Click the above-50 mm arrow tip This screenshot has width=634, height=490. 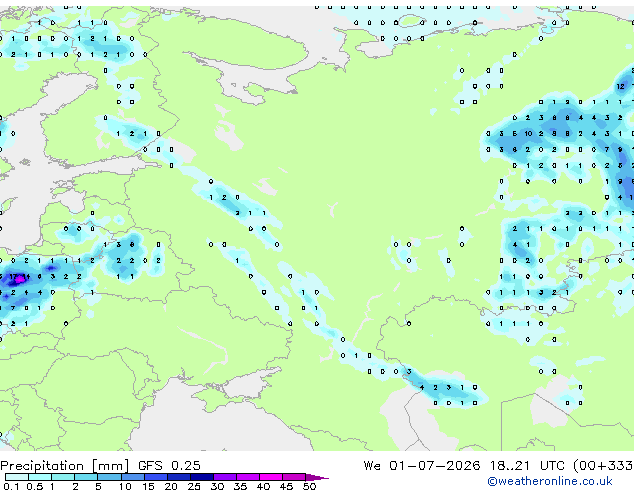(317, 477)
